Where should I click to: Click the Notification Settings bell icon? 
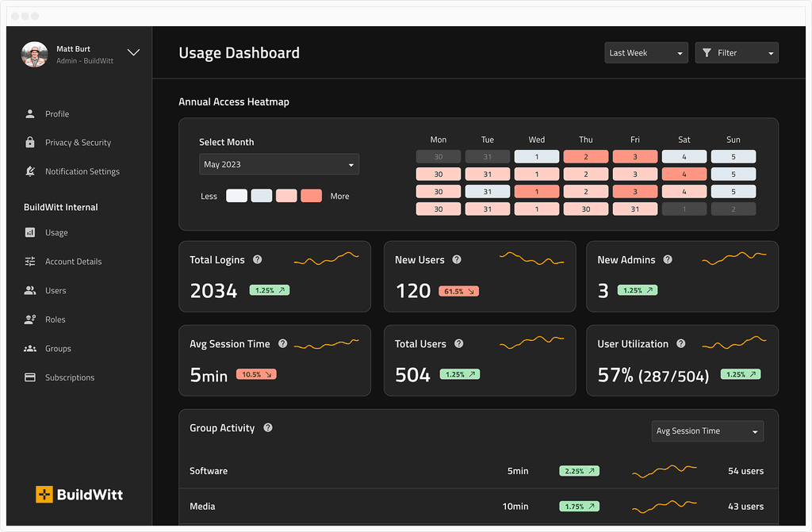point(30,171)
